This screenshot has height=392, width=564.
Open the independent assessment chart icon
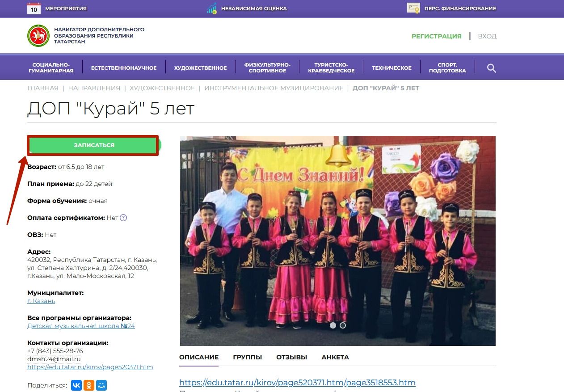point(212,8)
